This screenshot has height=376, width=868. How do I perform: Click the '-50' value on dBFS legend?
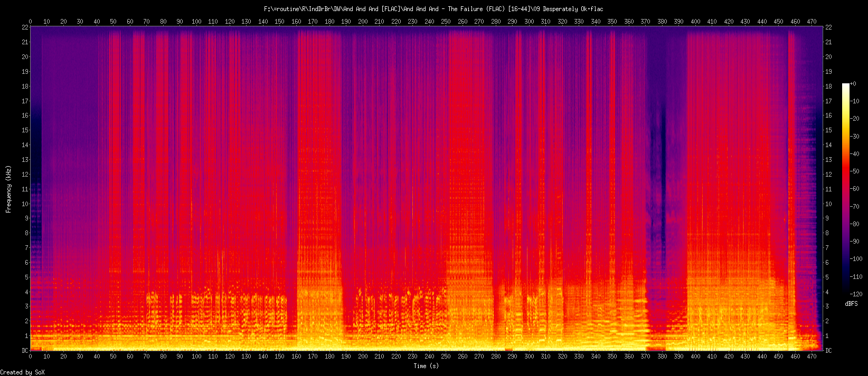click(x=854, y=171)
